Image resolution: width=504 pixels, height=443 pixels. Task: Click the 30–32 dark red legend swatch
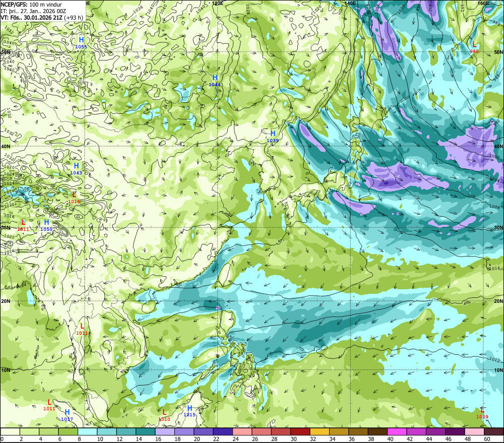pyautogui.click(x=300, y=431)
